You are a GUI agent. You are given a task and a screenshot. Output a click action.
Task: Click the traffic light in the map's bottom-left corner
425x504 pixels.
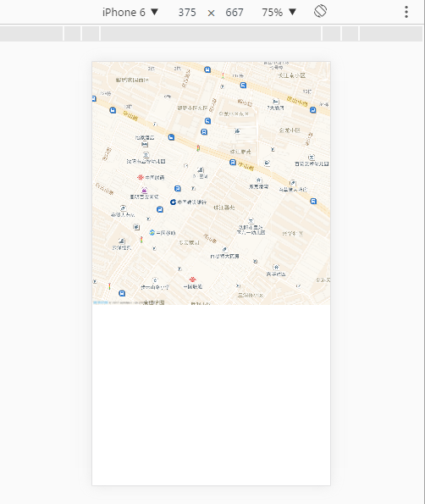click(109, 286)
